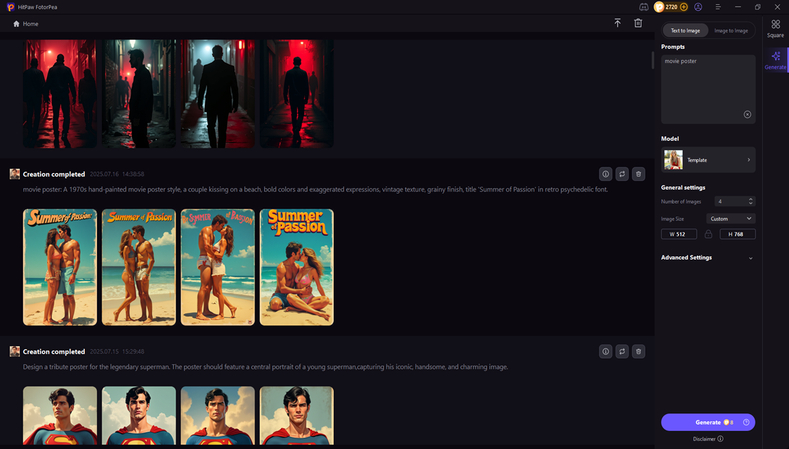Expand Advanced Settings section
Viewport: 789px width, 449px height.
[708, 258]
